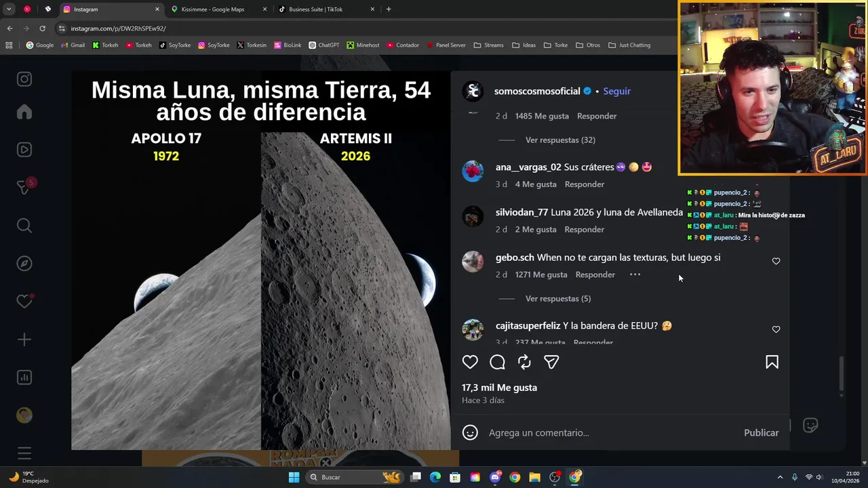Image resolution: width=868 pixels, height=488 pixels.
Task: Open profile avatar in sidebar
Action: click(24, 415)
